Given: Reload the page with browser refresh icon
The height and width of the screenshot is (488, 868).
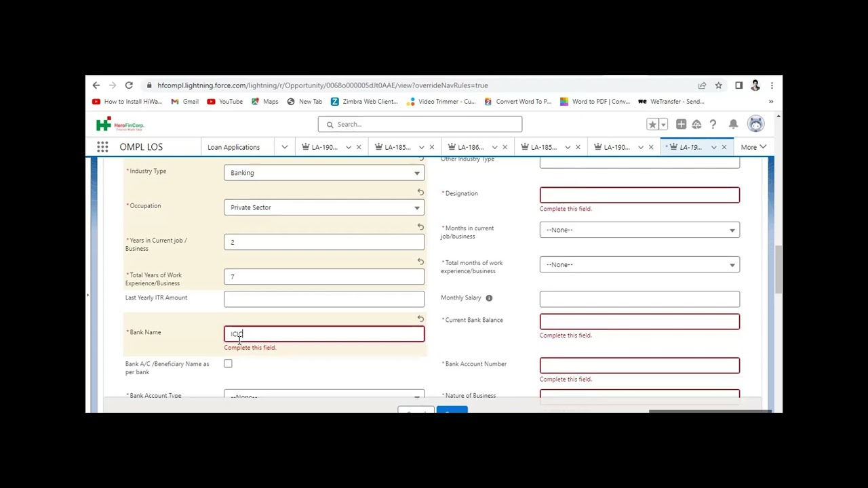Looking at the screenshot, I should [129, 85].
